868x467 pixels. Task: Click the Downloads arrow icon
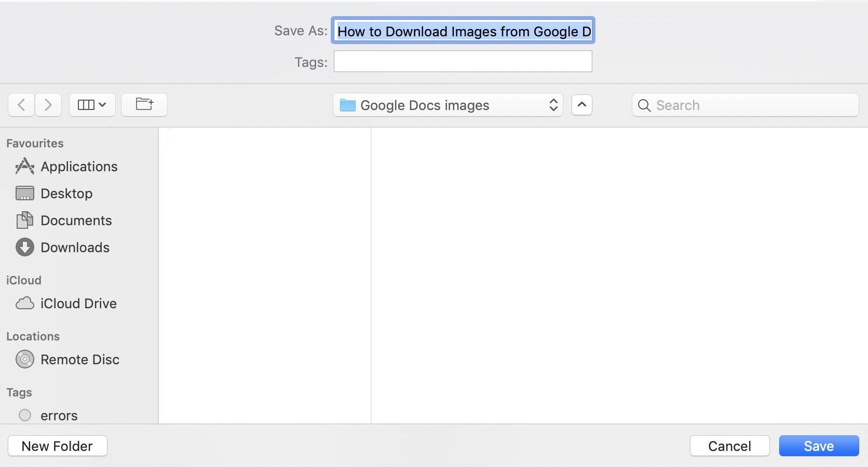[25, 248]
